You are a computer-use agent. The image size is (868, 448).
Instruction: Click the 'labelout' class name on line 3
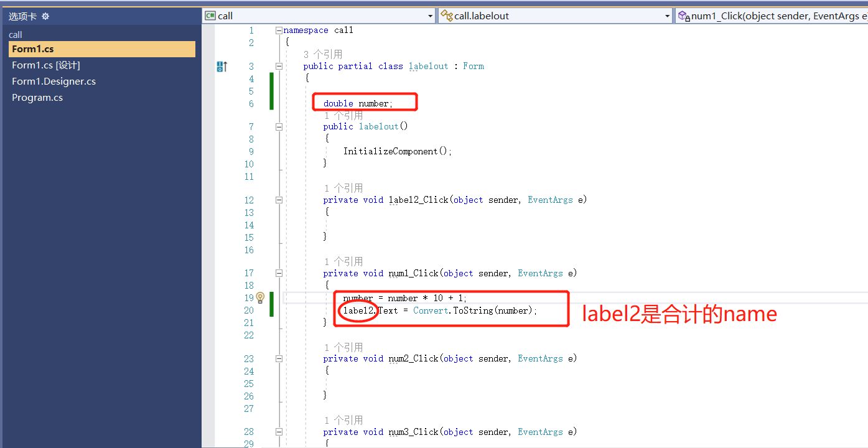[x=428, y=66]
